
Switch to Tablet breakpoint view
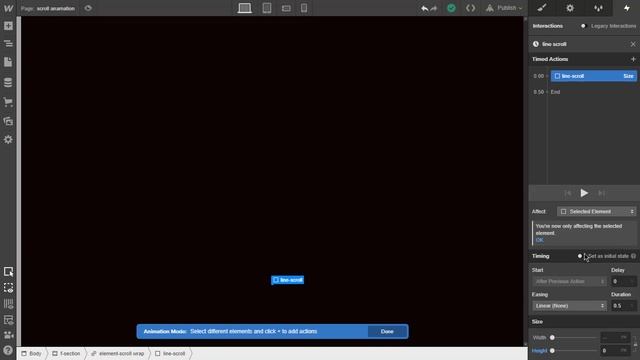coord(267,8)
